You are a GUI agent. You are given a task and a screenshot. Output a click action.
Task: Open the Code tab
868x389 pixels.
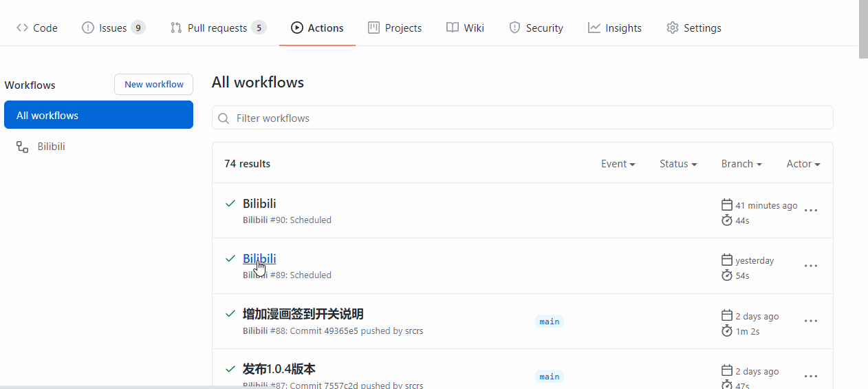pyautogui.click(x=36, y=28)
